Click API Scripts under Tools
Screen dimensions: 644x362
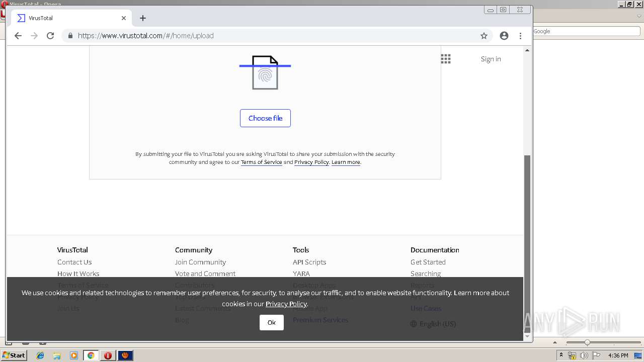coord(309,262)
